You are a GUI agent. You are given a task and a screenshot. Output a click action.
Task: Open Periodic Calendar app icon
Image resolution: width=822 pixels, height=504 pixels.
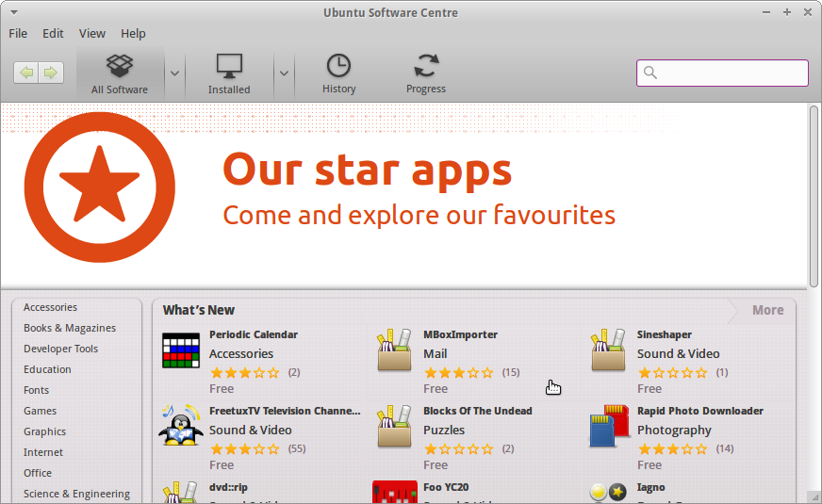181,350
